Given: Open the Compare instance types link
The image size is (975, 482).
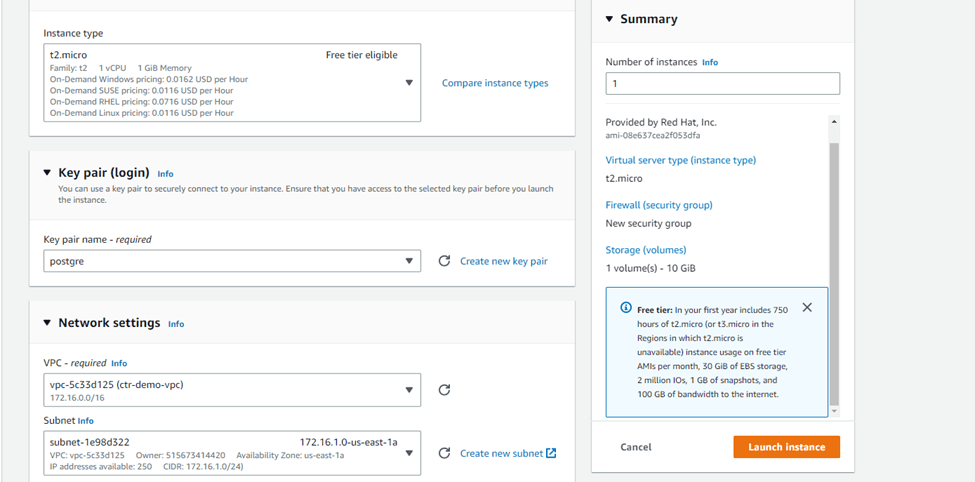Looking at the screenshot, I should click(x=495, y=83).
